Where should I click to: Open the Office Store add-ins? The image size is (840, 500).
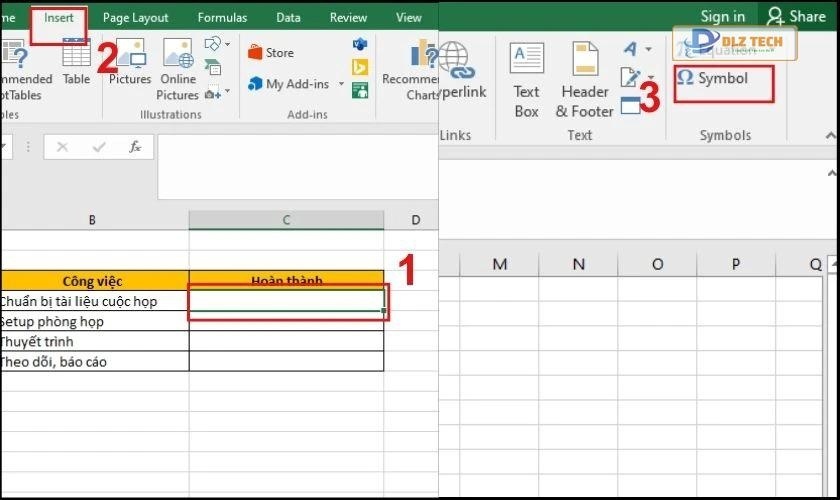tap(271, 53)
